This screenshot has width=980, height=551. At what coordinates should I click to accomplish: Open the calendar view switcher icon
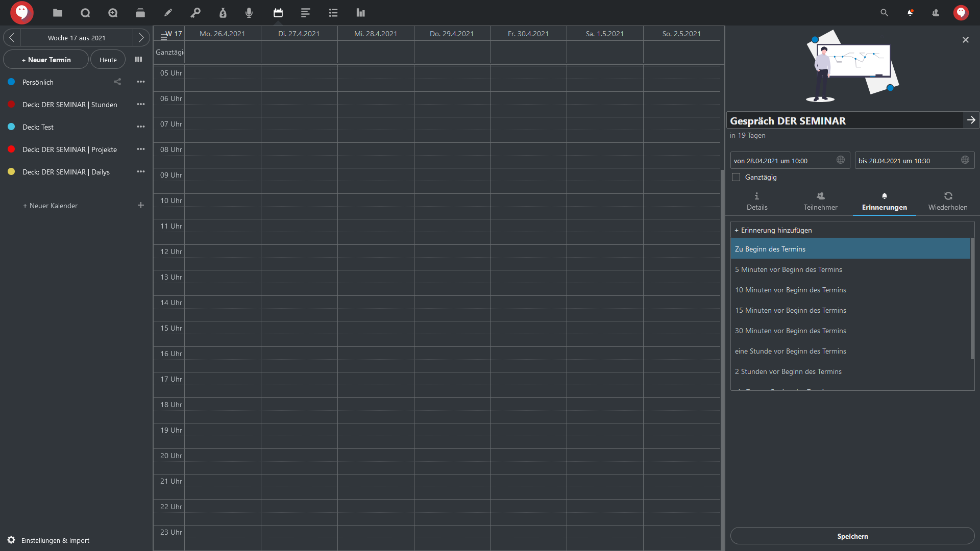pyautogui.click(x=138, y=59)
